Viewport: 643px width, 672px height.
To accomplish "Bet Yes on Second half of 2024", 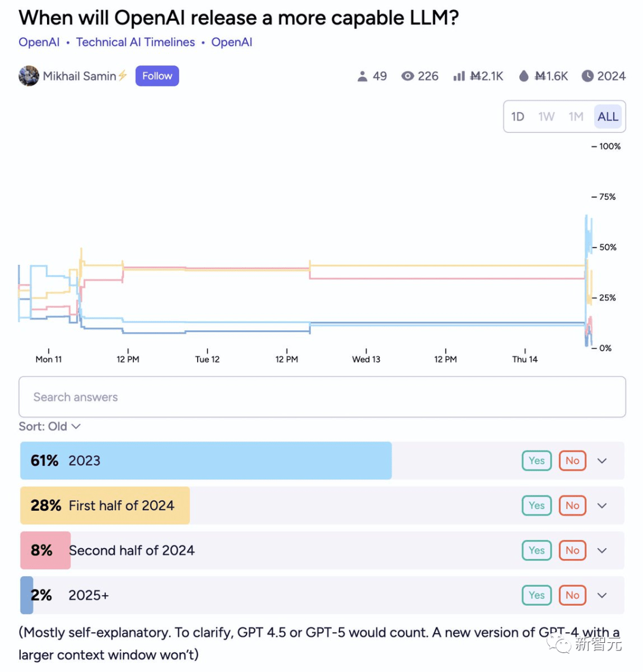I will (x=536, y=551).
